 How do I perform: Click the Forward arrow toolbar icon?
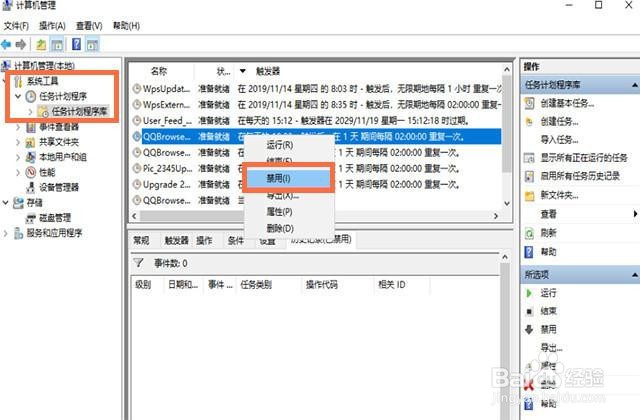click(20, 44)
